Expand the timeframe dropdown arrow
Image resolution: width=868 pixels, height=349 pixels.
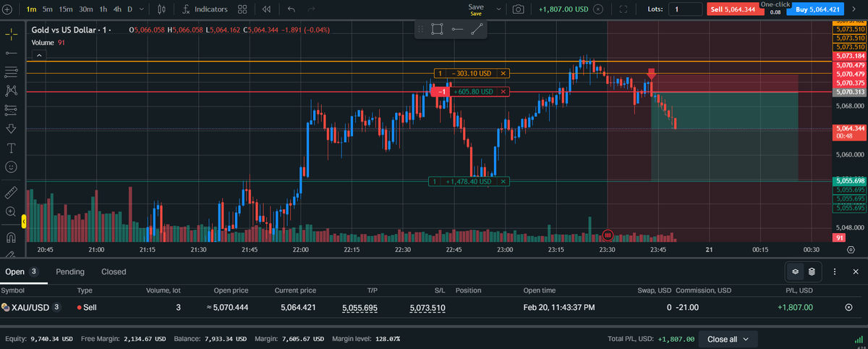pyautogui.click(x=141, y=9)
